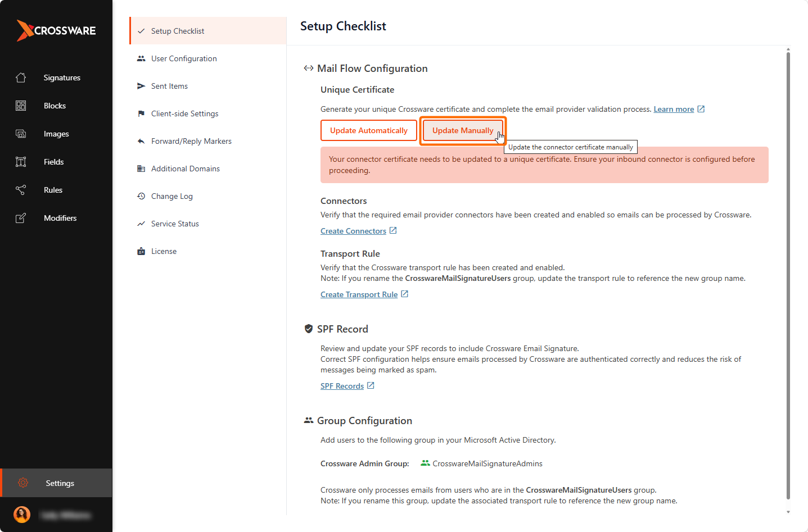The image size is (808, 532).
Task: Click the Forward/Reply Markers reply icon
Action: [x=141, y=141]
